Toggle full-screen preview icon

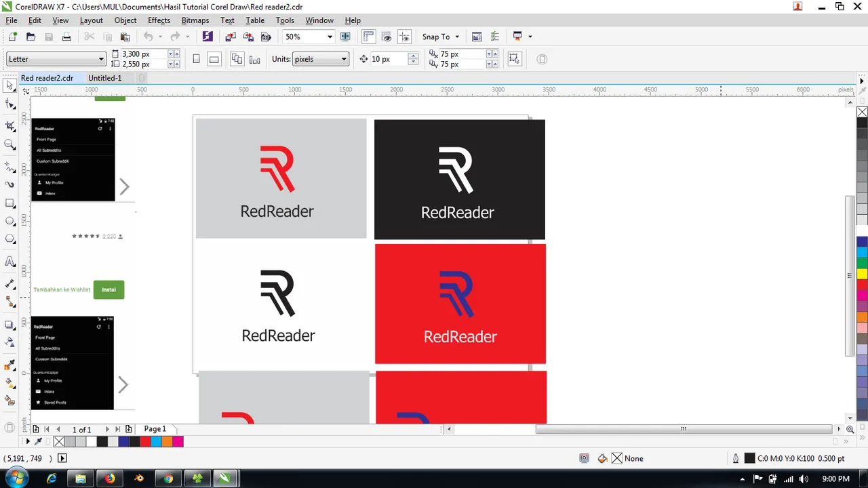pos(345,37)
